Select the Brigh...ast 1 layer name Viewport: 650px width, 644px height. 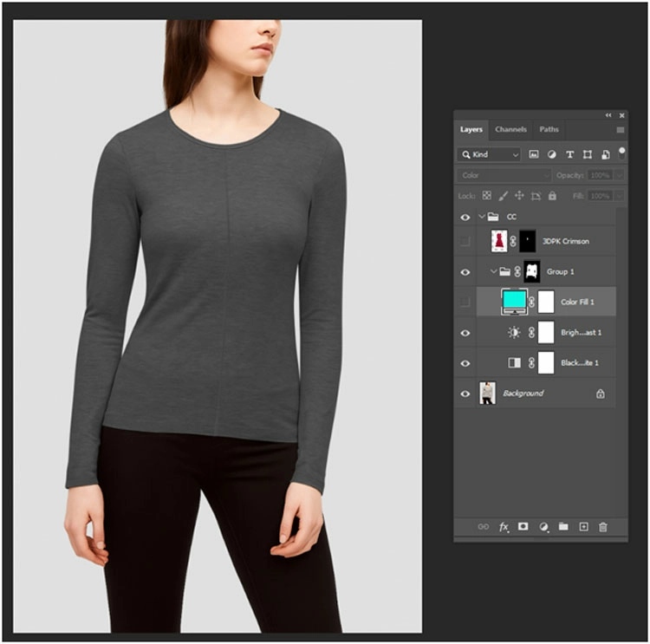582,333
